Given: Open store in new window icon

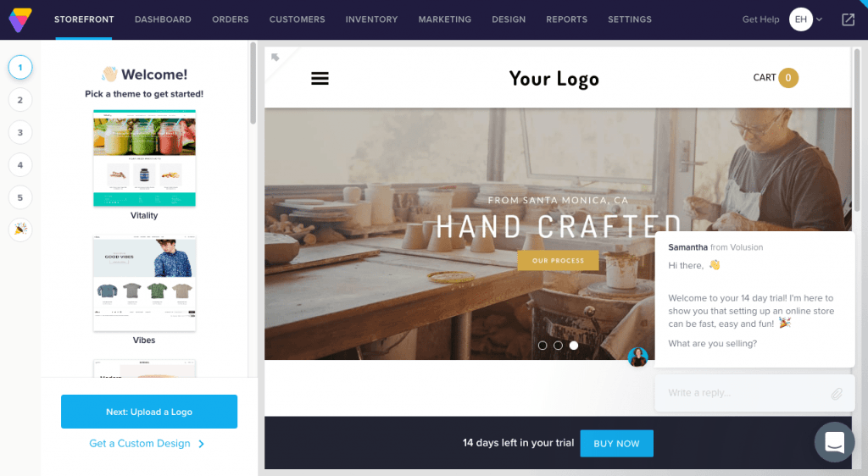Looking at the screenshot, I should click(x=848, y=19).
